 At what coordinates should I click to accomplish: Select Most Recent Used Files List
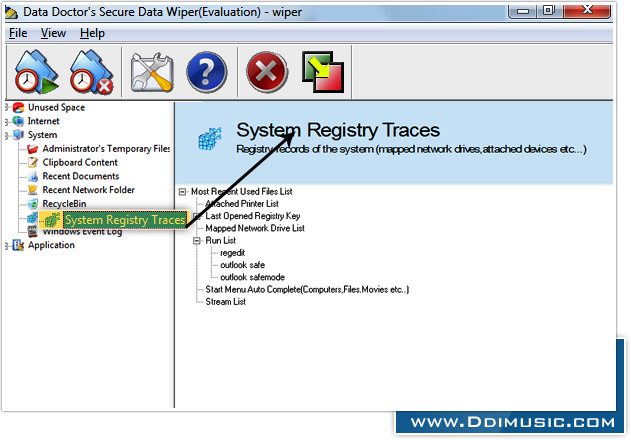[x=241, y=192]
